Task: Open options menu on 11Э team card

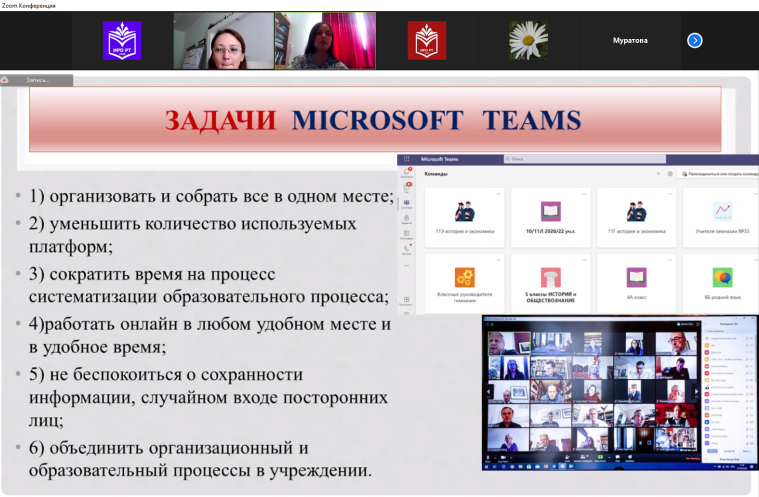Action: (x=498, y=194)
